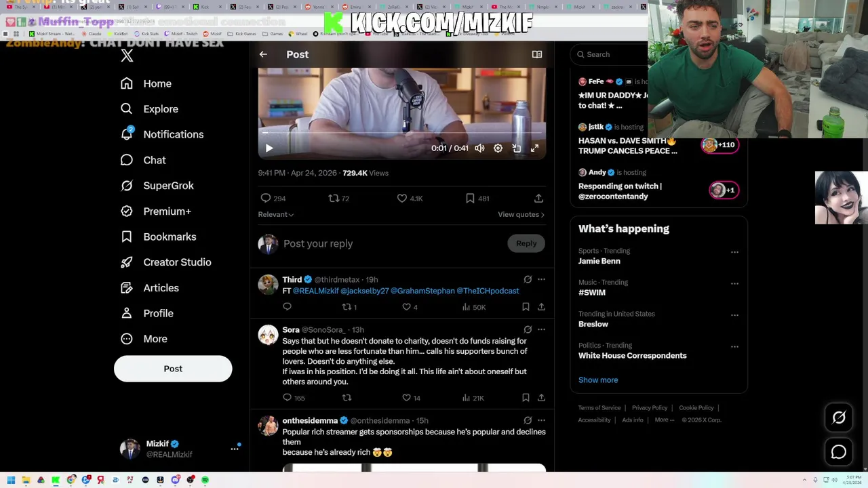Open more options on Third's reply

click(541, 279)
